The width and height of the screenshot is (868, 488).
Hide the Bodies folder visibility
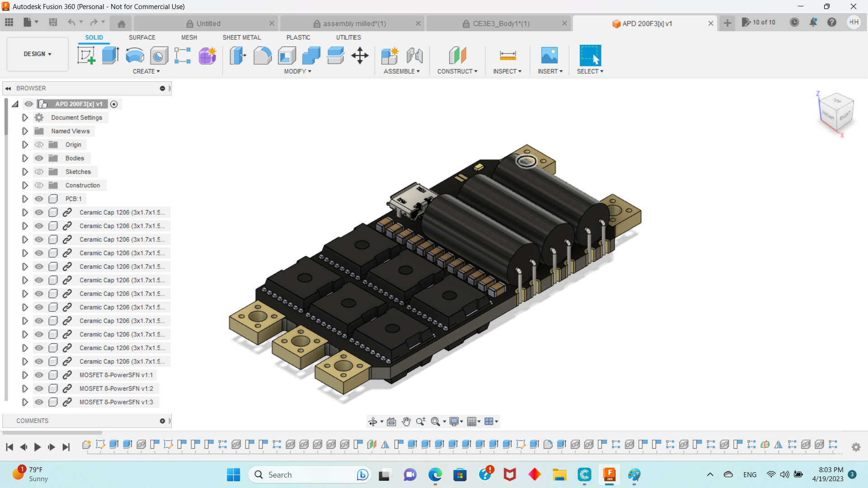pos(39,158)
